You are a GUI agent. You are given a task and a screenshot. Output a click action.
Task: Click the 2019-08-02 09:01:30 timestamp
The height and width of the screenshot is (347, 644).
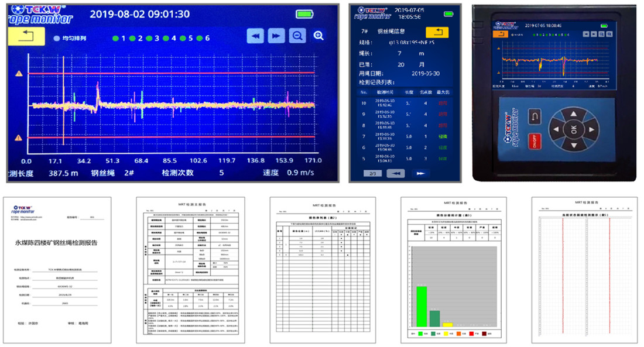(x=140, y=14)
